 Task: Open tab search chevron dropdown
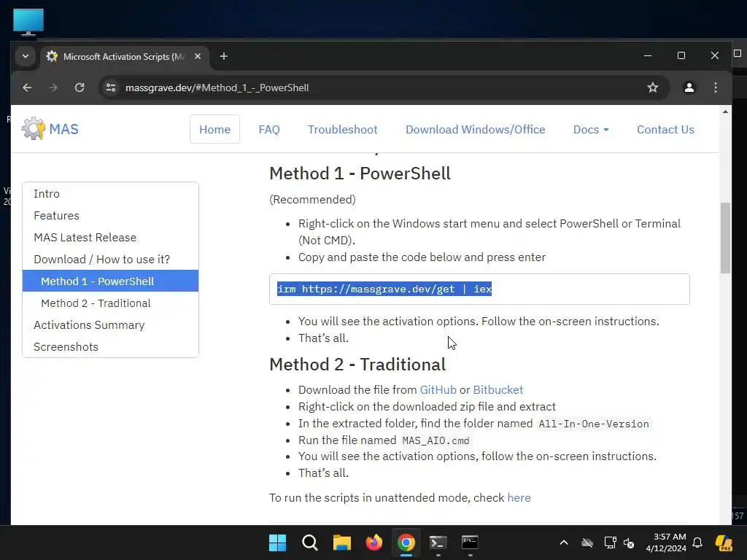coord(26,56)
